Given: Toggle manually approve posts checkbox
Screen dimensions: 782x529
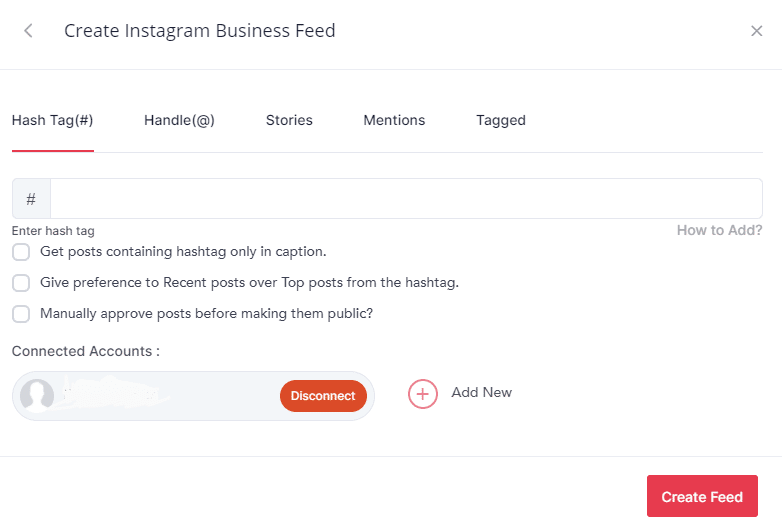Looking at the screenshot, I should [x=21, y=314].
